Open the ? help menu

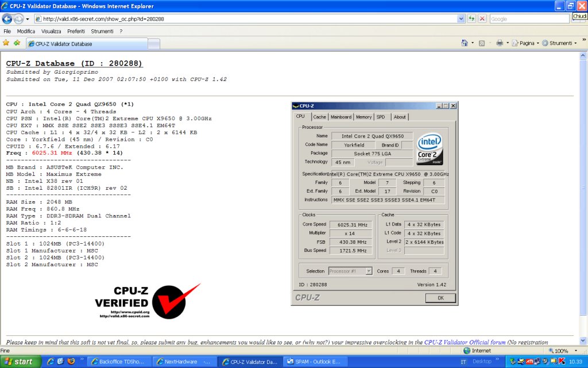[x=121, y=31]
